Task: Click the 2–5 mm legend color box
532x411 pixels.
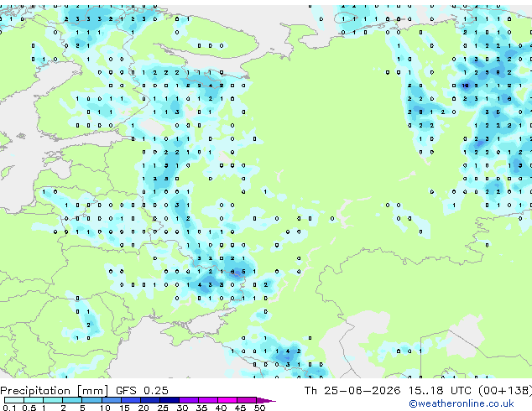Action: point(73,400)
